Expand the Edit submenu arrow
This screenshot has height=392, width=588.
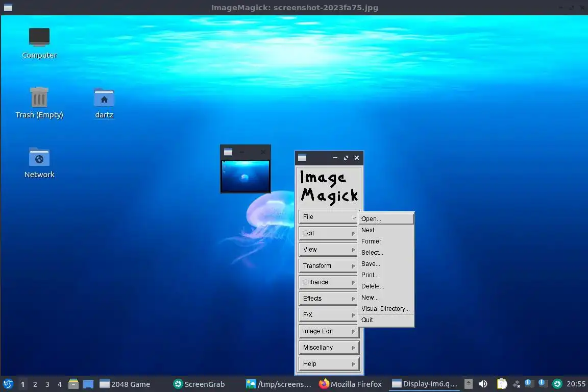click(x=353, y=233)
